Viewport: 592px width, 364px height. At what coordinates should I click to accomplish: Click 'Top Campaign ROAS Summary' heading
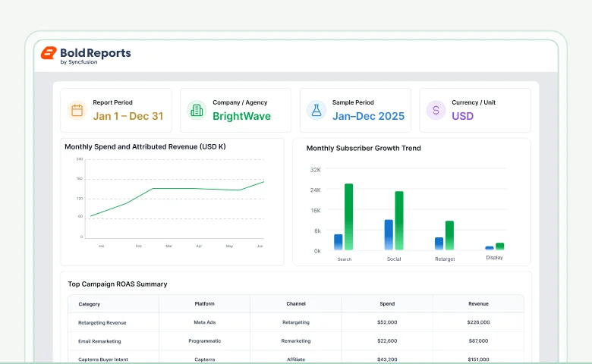118,284
